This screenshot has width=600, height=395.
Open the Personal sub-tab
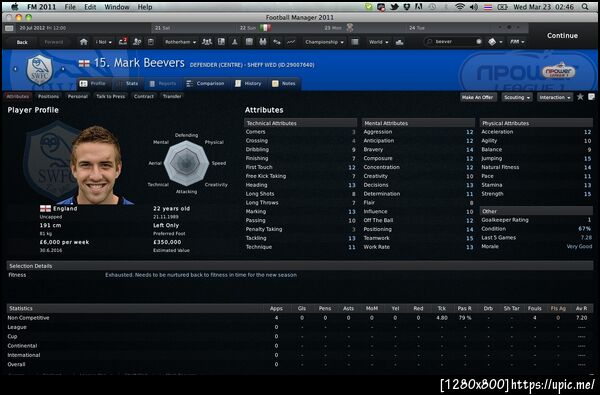point(78,96)
